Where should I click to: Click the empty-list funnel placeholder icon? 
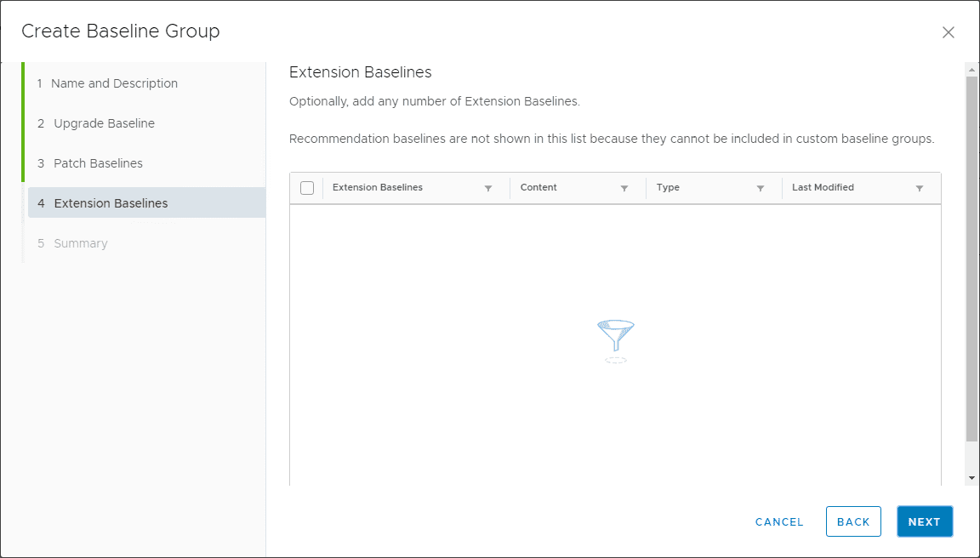(615, 338)
